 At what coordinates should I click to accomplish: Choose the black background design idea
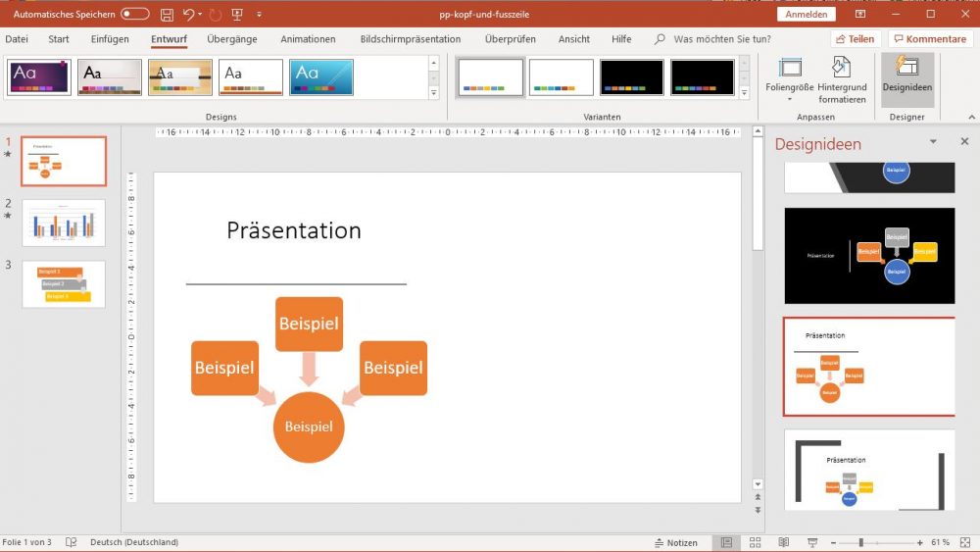click(x=869, y=256)
